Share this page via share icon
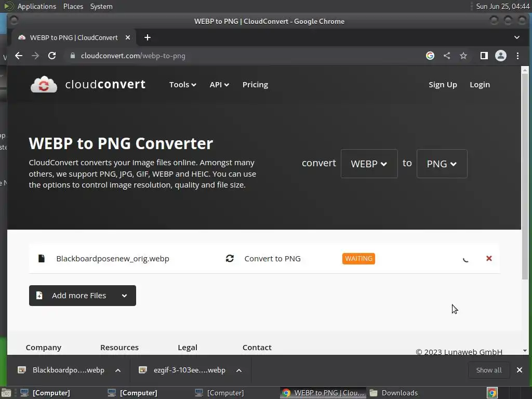Screen dimensions: 532x399 447,56
